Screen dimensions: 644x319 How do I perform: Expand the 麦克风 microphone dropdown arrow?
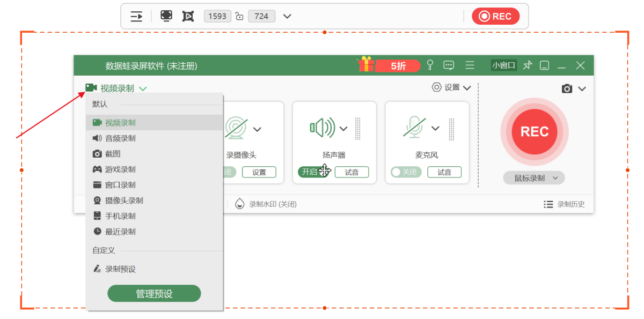pyautogui.click(x=436, y=129)
